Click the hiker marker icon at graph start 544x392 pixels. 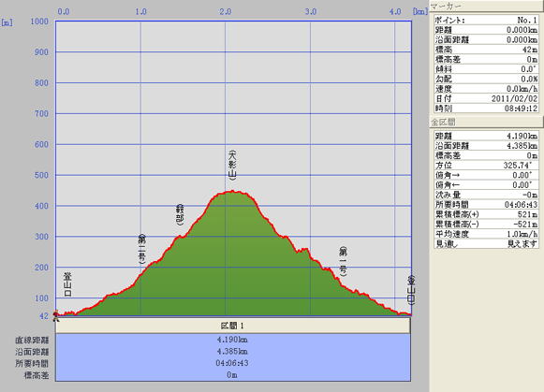tap(55, 315)
